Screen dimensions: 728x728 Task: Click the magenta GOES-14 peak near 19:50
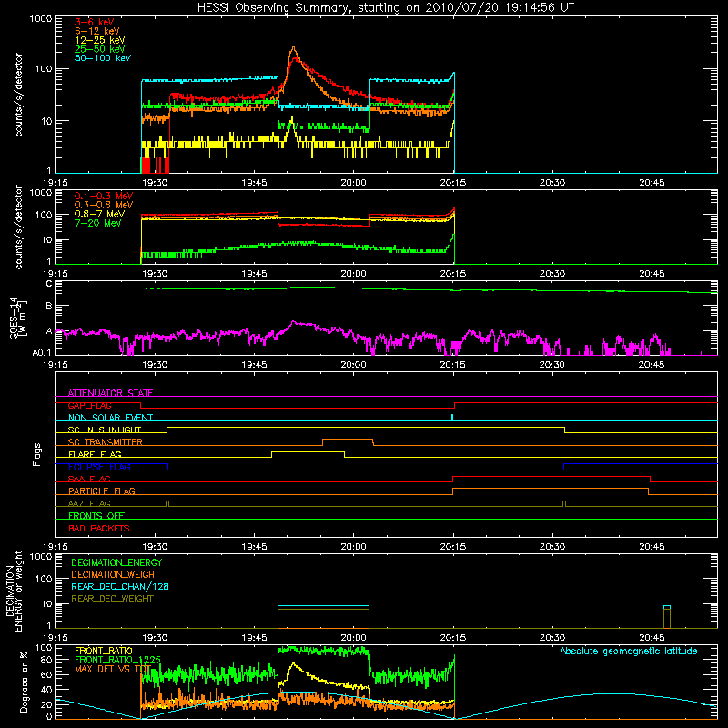click(x=293, y=322)
